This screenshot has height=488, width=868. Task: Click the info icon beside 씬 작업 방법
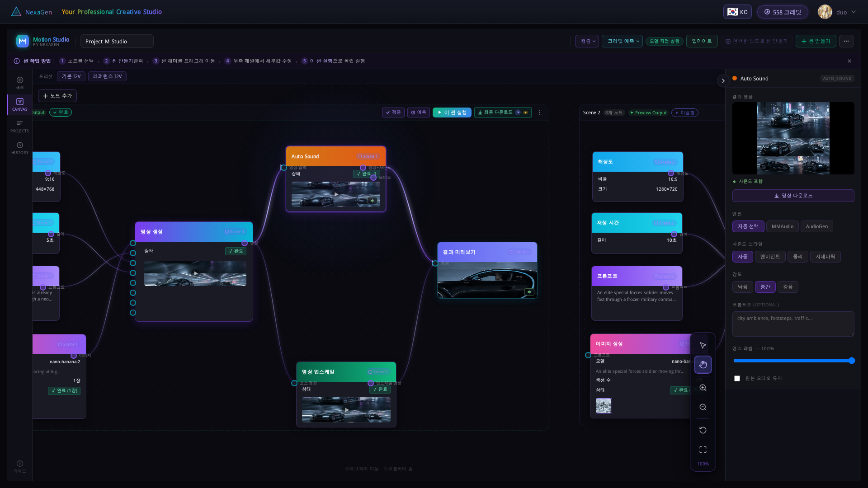point(17,61)
